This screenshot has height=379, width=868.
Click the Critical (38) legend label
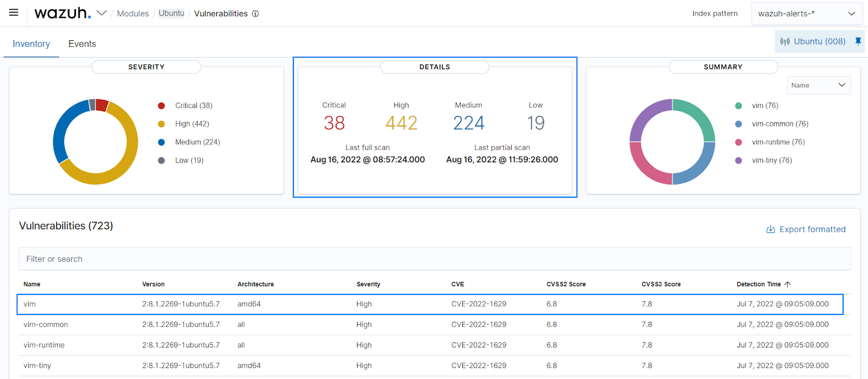[x=194, y=105]
